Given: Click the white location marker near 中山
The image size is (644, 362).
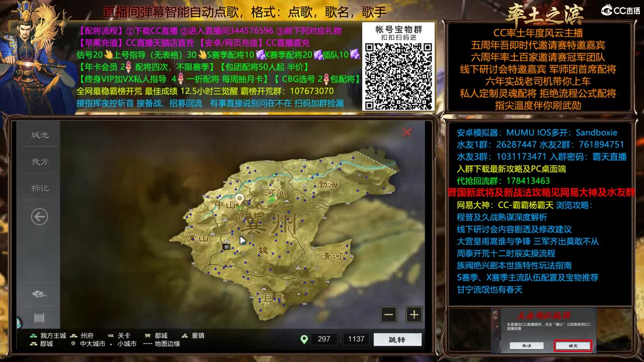Looking at the screenshot, I should pyautogui.click(x=240, y=201).
